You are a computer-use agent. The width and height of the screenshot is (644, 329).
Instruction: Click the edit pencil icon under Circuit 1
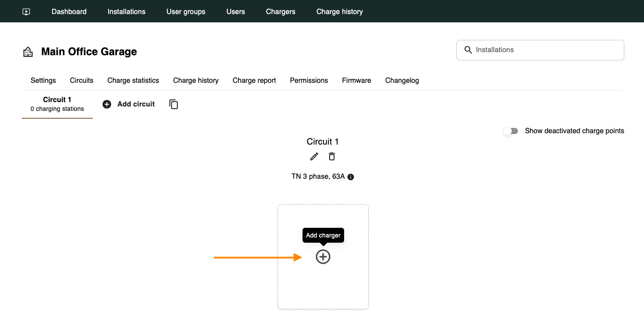[314, 156]
